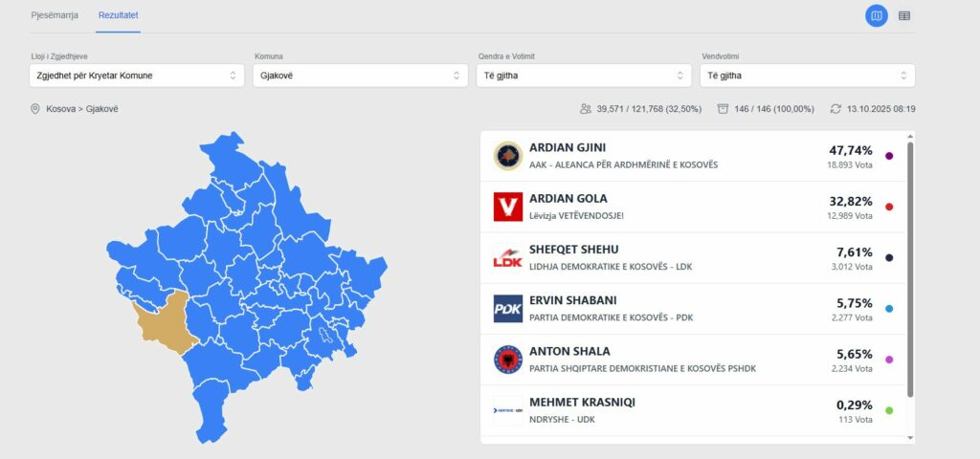The width and height of the screenshot is (980, 459).
Task: Click the NDRYSHE-UDK party logo
Action: click(507, 410)
